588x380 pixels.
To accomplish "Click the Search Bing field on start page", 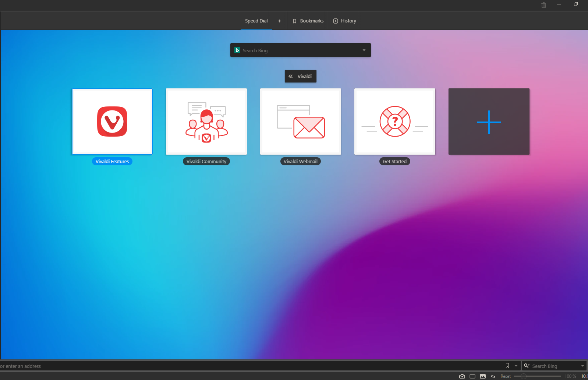I will (x=300, y=50).
